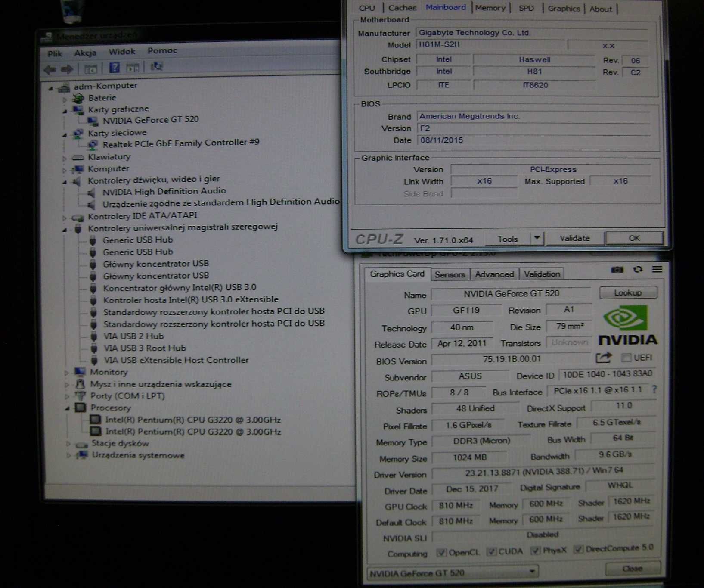Toggle the PhysX checkbox

pyautogui.click(x=536, y=550)
